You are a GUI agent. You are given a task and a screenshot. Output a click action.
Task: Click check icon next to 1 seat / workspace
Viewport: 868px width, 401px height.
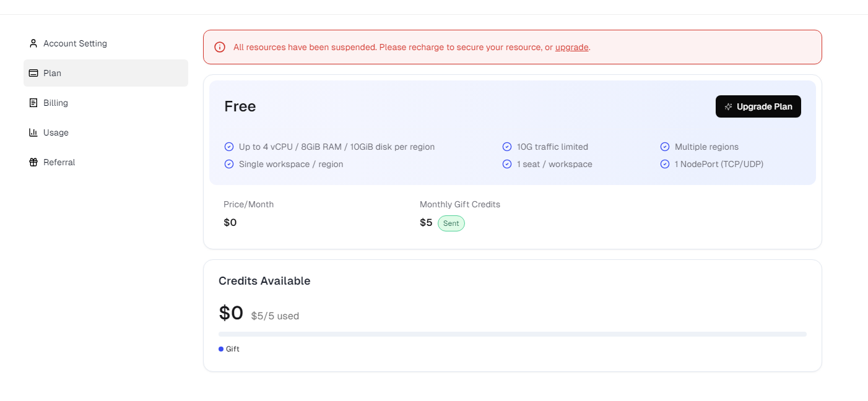(x=507, y=164)
